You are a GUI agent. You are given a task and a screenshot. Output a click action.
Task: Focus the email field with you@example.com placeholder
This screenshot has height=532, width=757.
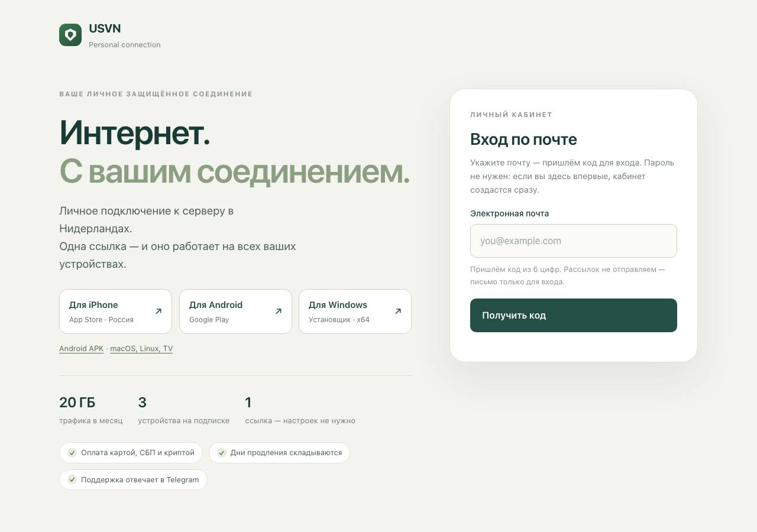[574, 241]
